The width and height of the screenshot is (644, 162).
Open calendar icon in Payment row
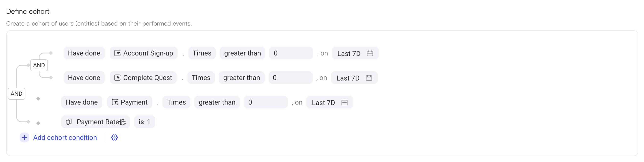(x=344, y=102)
